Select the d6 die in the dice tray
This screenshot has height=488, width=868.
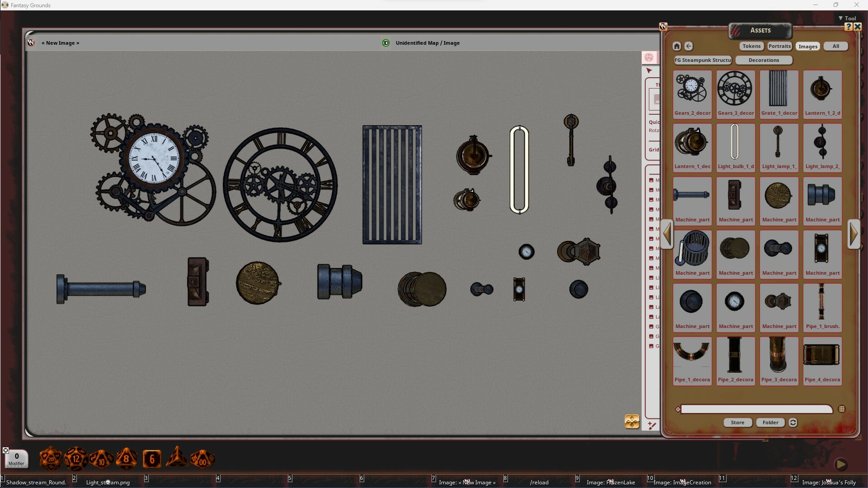click(152, 458)
